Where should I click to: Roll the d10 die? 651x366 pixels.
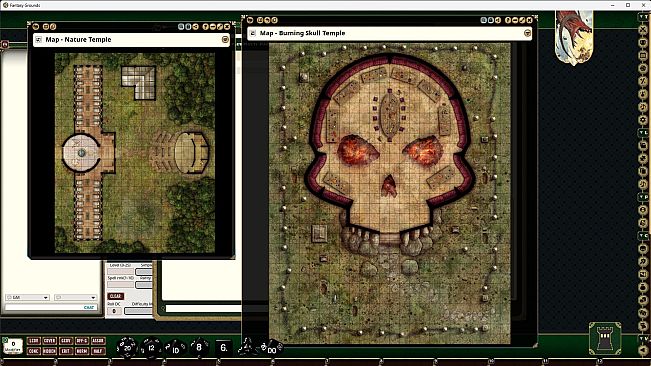pyautogui.click(x=176, y=349)
